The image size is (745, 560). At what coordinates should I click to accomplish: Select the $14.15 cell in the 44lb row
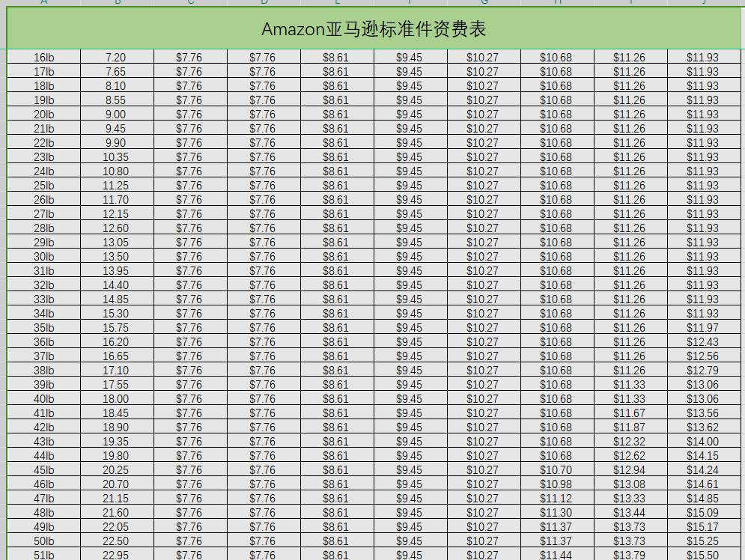[x=704, y=457]
